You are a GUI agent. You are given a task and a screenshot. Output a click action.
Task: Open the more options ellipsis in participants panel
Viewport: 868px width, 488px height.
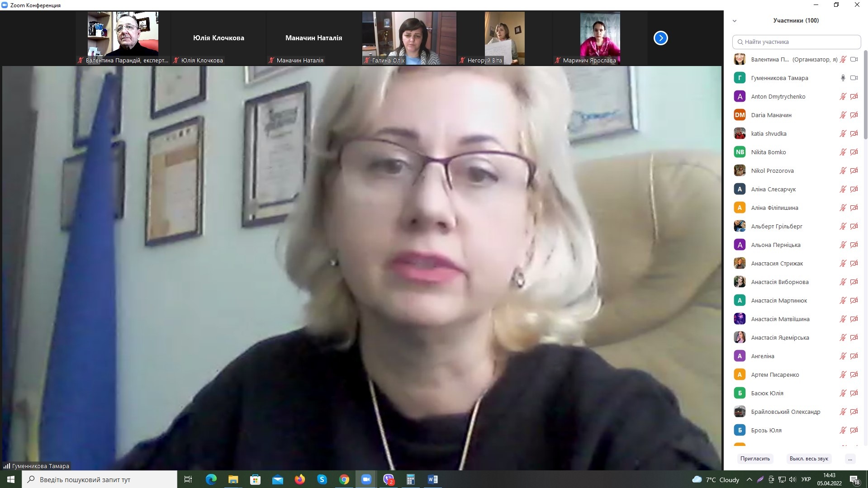(x=850, y=459)
